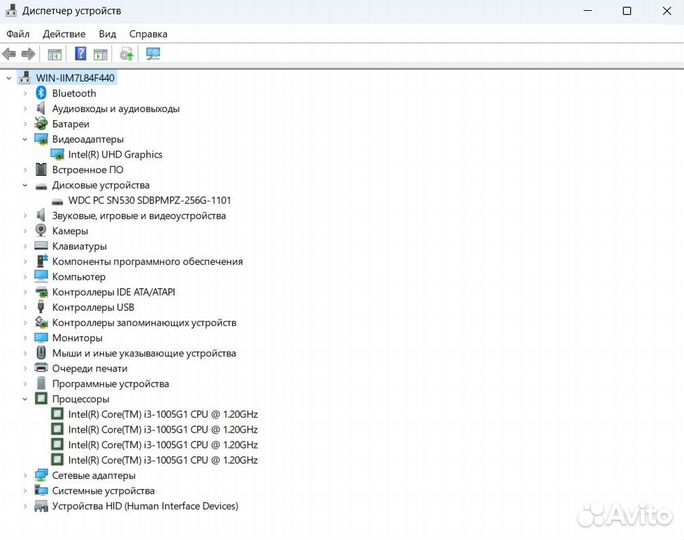Viewport: 684px width, 540px height.
Task: Click the Мониторы display icon
Action: pyautogui.click(x=41, y=337)
